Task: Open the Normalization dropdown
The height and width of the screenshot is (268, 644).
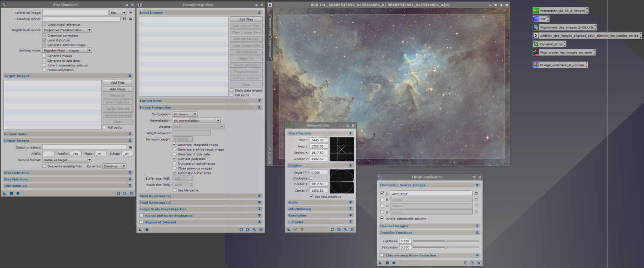Action: point(197,120)
